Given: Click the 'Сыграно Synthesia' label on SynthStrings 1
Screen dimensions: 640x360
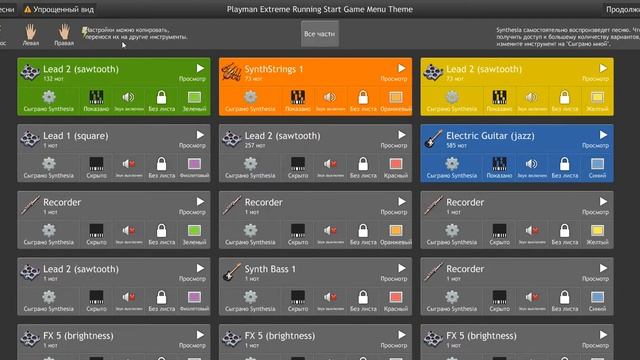Looking at the screenshot, I should [250, 109].
